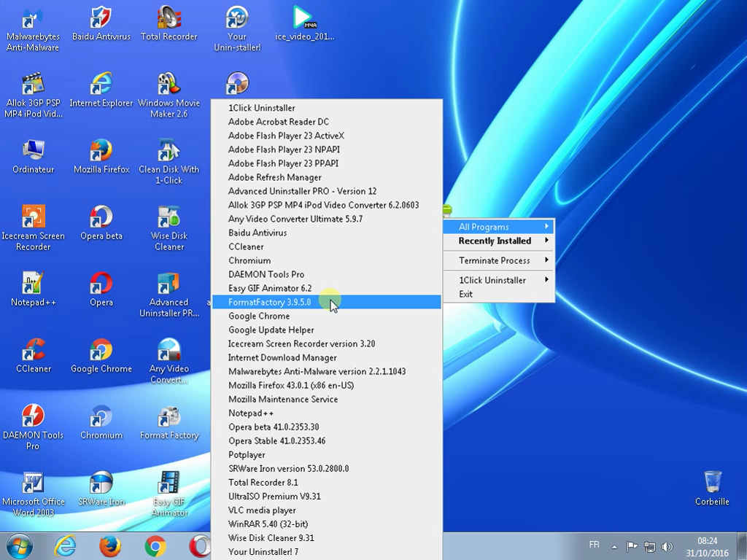
Task: Select Adobe Flash Player 23 PPAPI
Action: pos(327,163)
